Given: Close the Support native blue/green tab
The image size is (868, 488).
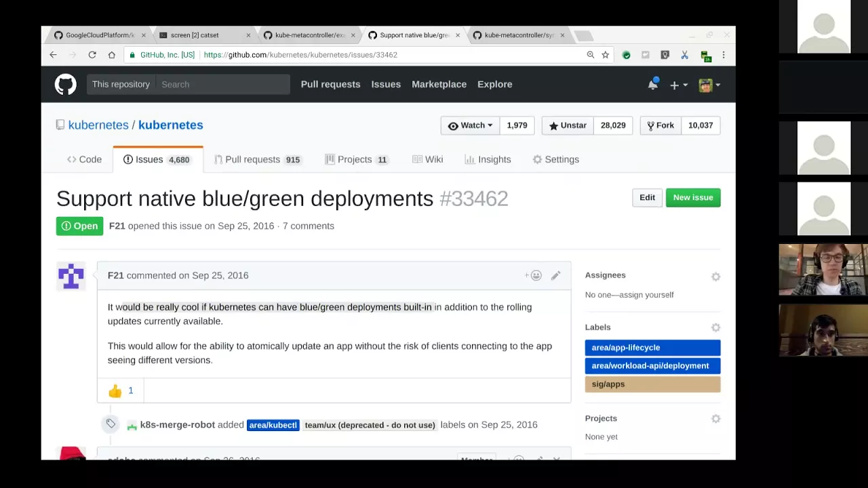Looking at the screenshot, I should (x=458, y=35).
